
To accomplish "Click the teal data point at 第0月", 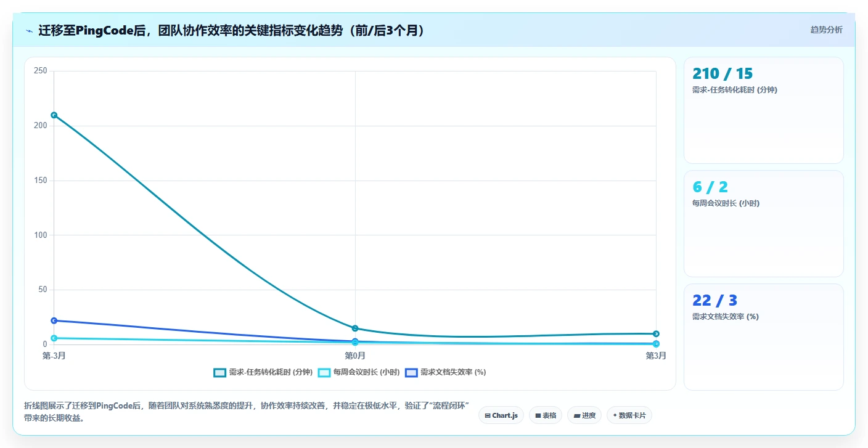I will [x=355, y=328].
